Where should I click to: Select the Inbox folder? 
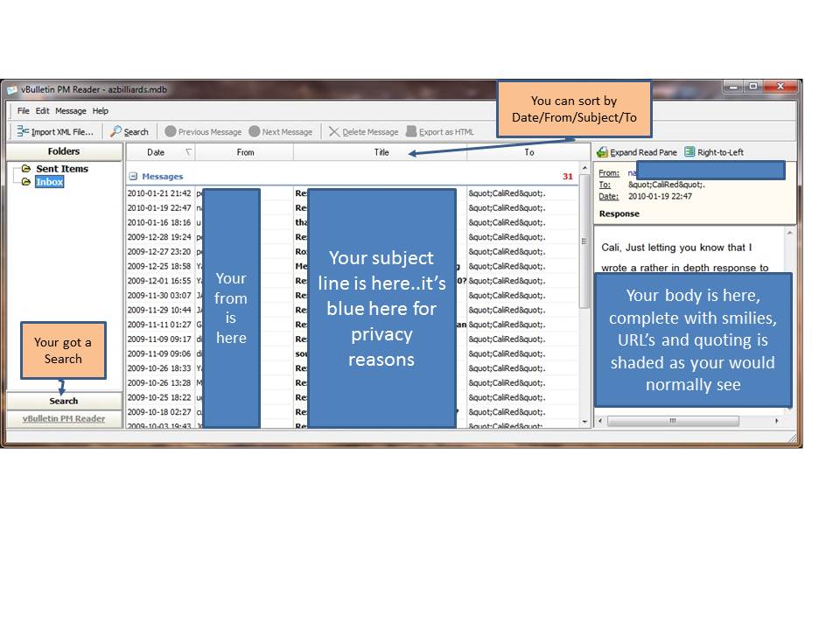49,182
